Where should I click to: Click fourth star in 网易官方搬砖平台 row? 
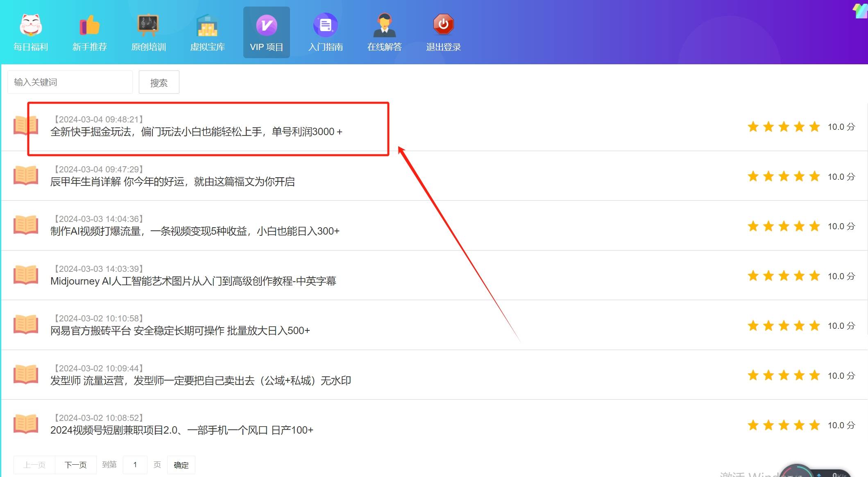pos(799,326)
